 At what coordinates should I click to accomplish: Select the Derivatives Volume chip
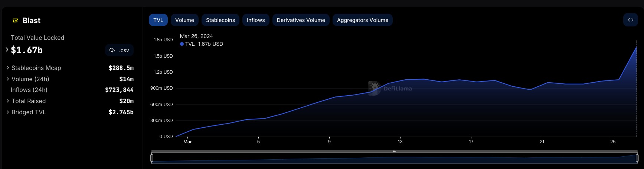pyautogui.click(x=301, y=20)
